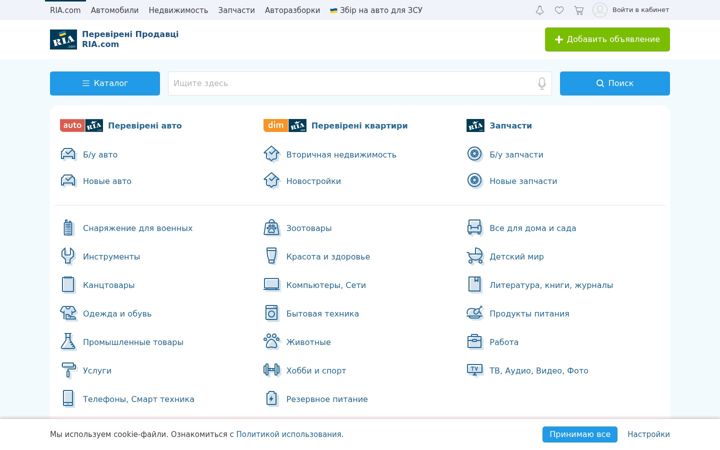Screen dimensions: 720x450
Task: Open RIA.com in top navigation
Action: [x=65, y=10]
